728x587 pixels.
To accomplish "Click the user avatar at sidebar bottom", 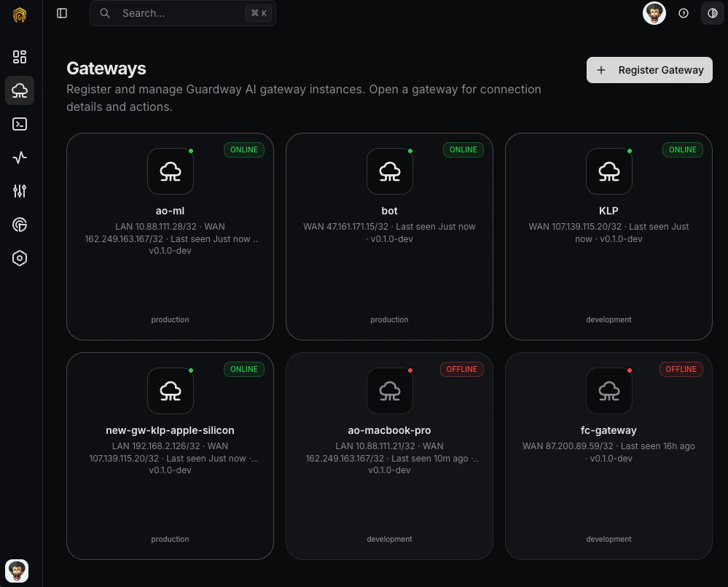I will [17, 571].
